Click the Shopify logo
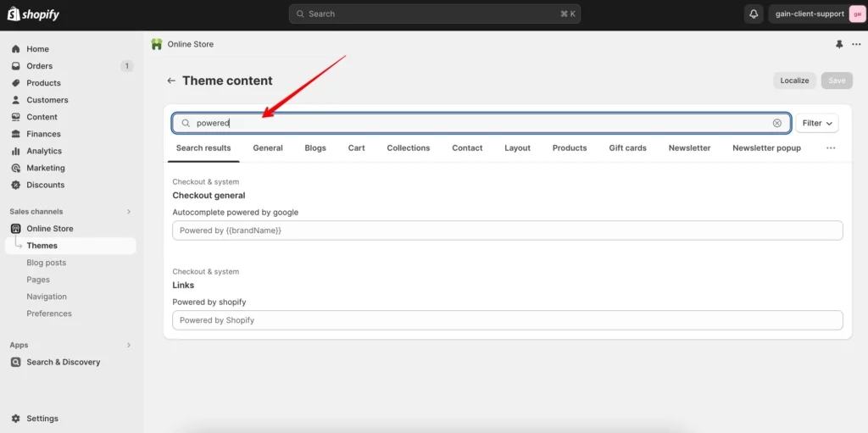The width and height of the screenshot is (868, 433). 33,14
